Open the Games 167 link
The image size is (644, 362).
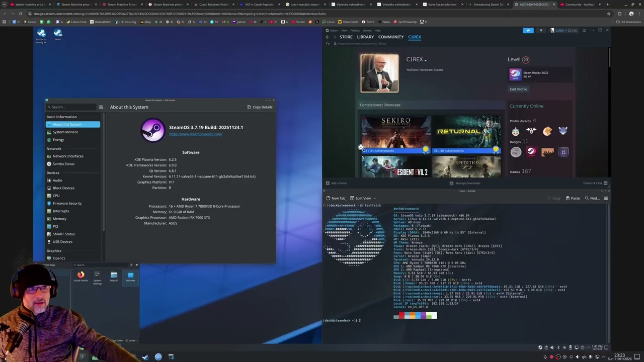point(520,171)
